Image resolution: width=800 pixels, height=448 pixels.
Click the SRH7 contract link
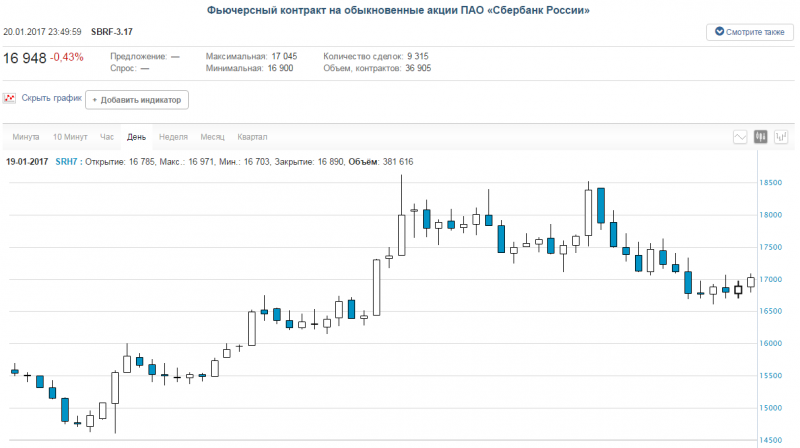[65, 161]
